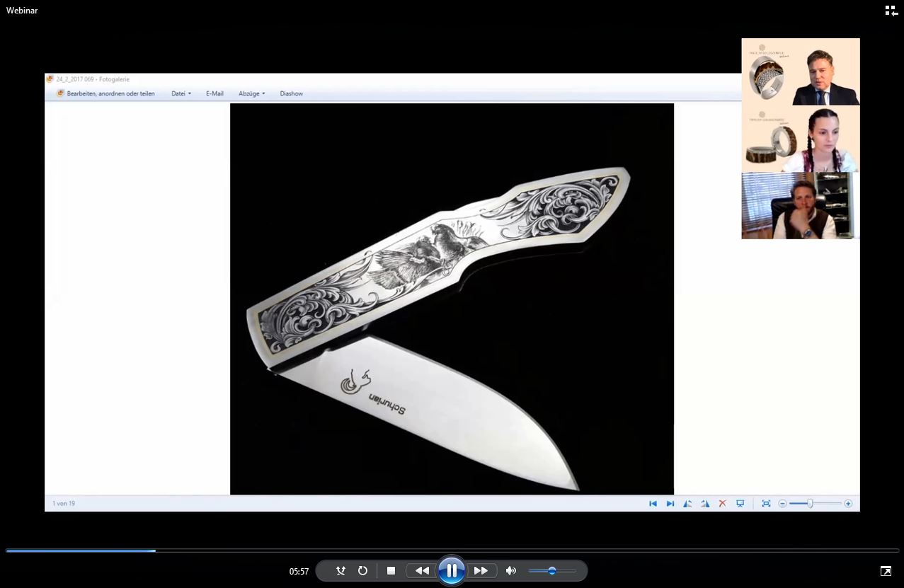Click the '1 von 19' photo counter
904x588 pixels.
[x=64, y=503]
